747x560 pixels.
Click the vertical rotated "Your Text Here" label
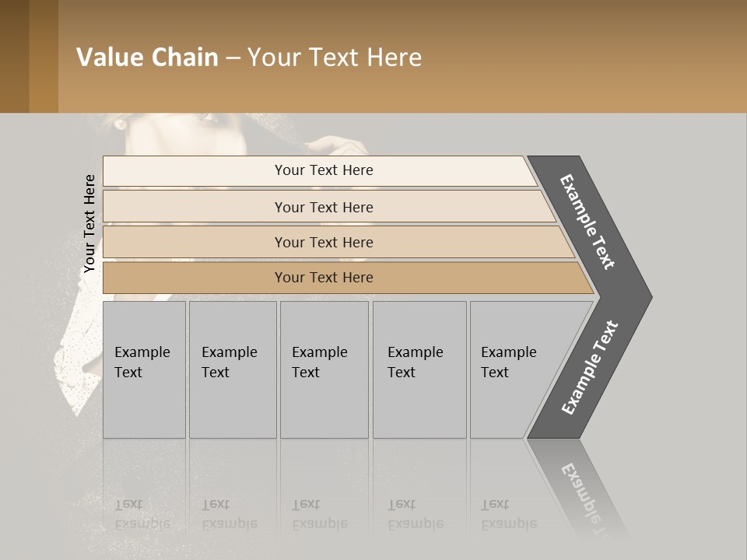point(89,223)
